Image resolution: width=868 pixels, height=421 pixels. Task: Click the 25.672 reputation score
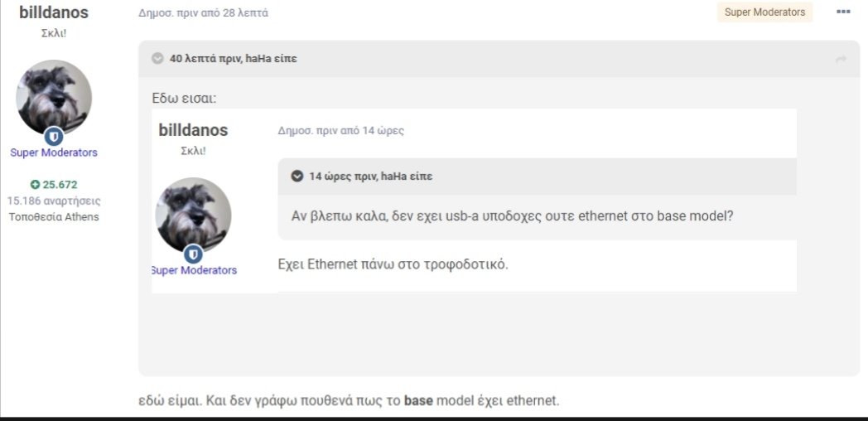(x=60, y=185)
